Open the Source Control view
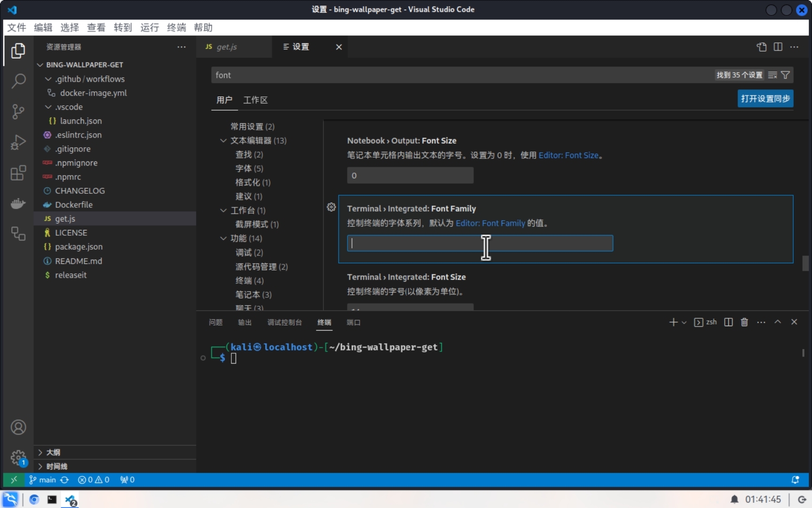The width and height of the screenshot is (812, 508). (18, 111)
